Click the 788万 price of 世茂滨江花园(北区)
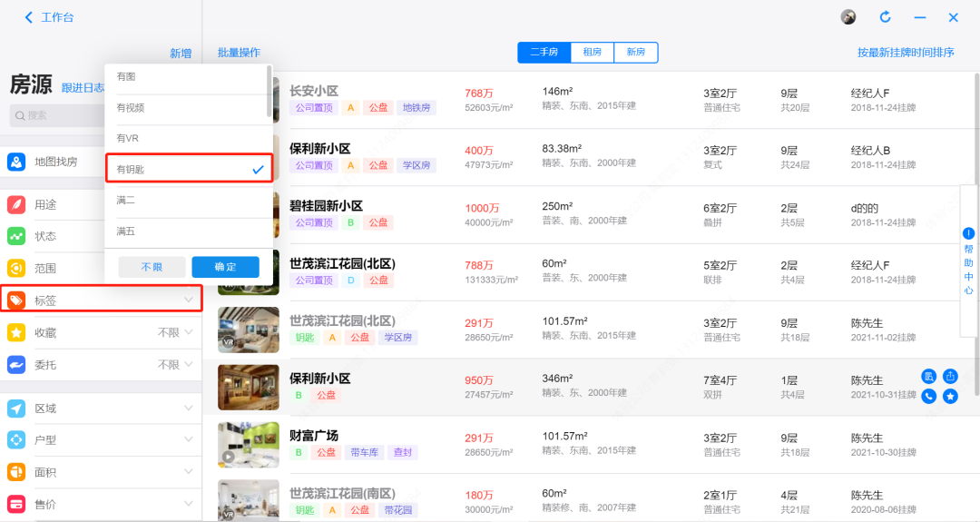This screenshot has height=522, width=980. [x=479, y=266]
